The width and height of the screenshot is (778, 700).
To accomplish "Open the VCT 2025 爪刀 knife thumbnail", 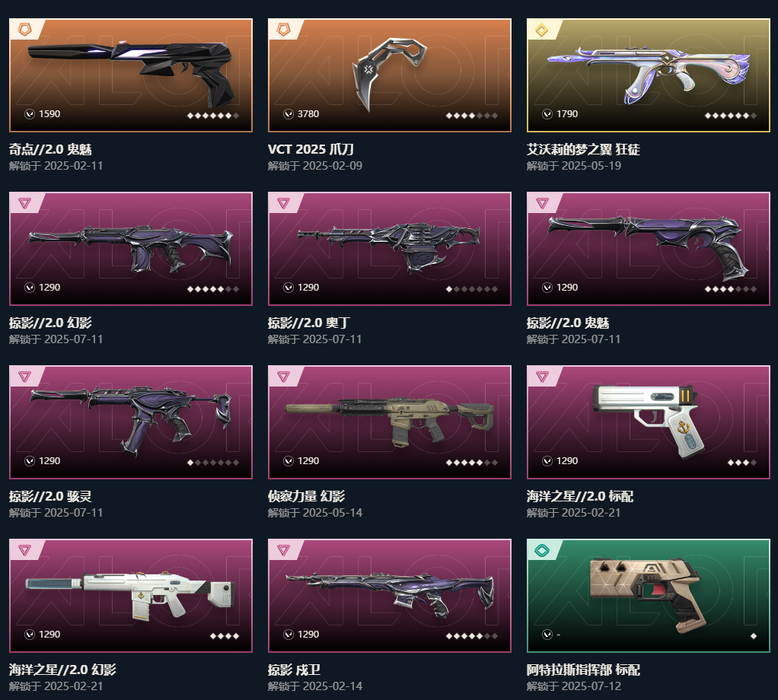I will (x=390, y=75).
